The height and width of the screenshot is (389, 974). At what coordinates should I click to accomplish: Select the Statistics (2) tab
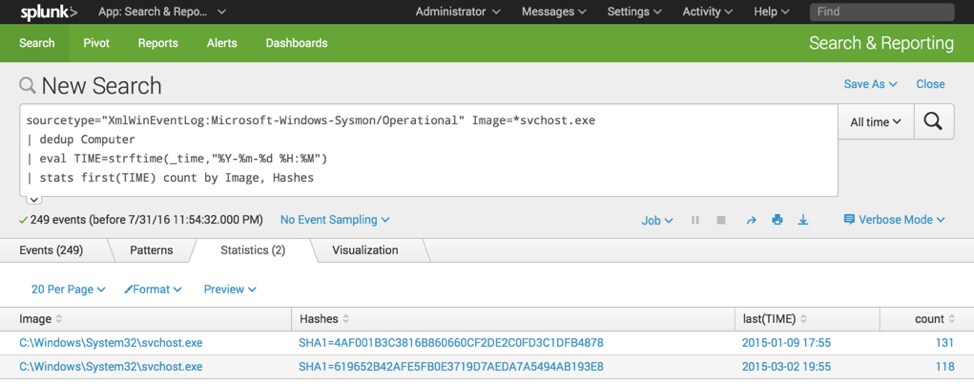(253, 250)
